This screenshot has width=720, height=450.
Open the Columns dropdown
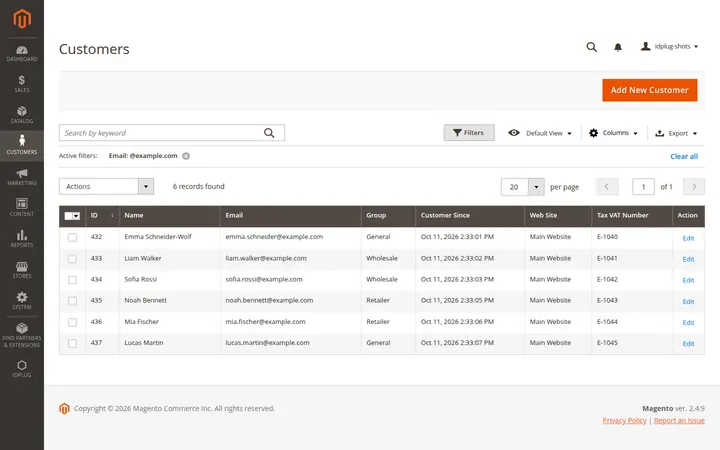613,133
